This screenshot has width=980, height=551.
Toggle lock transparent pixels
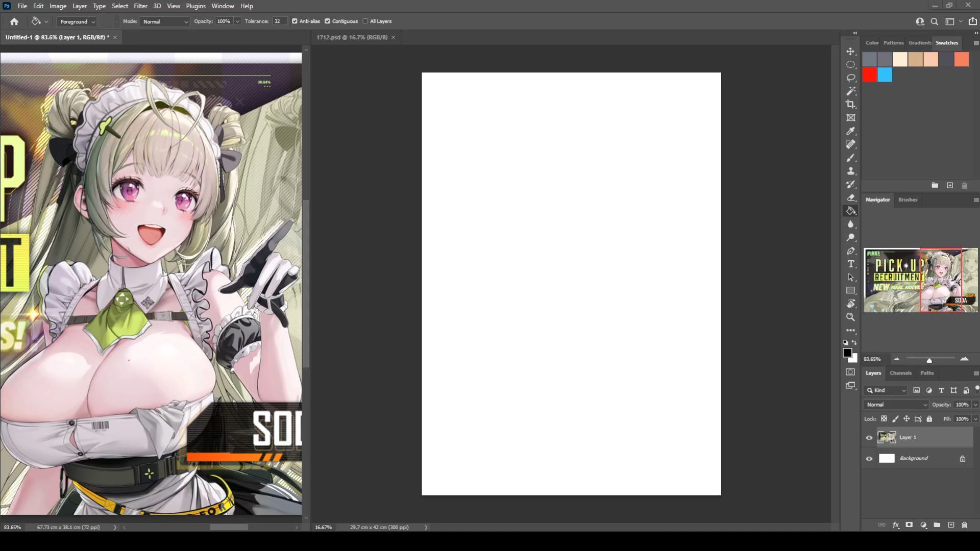pyautogui.click(x=884, y=419)
